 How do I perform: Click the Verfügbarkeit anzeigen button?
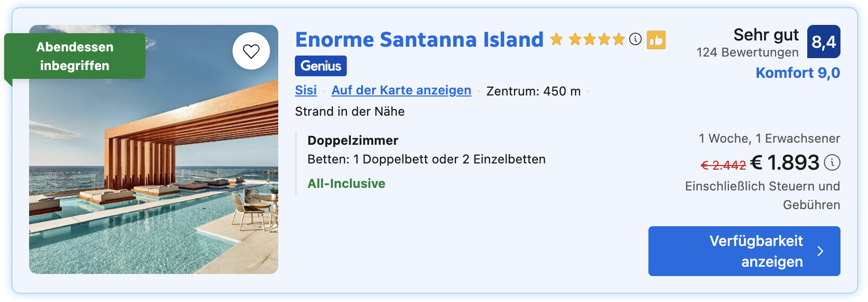[744, 251]
